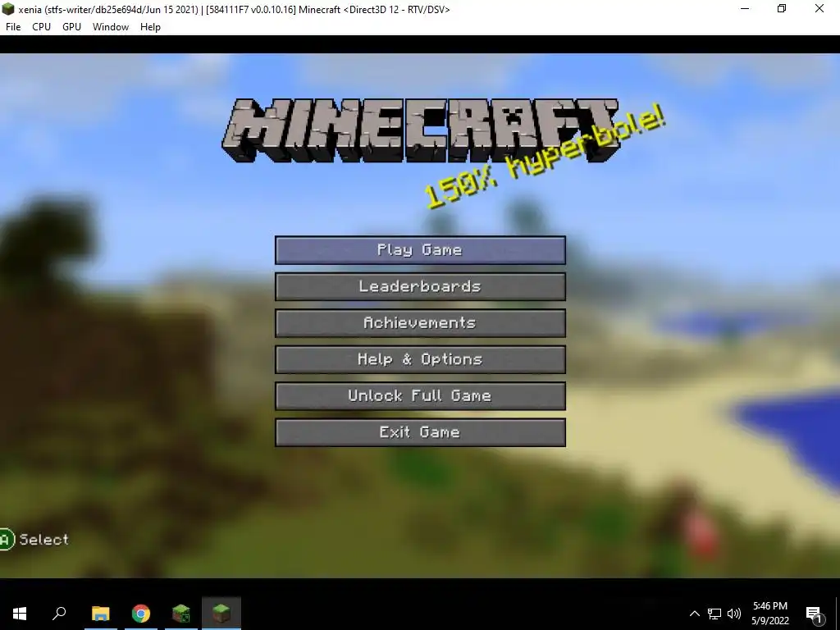Image resolution: width=840 pixels, height=630 pixels.
Task: Choose Exit Game
Action: pos(420,432)
